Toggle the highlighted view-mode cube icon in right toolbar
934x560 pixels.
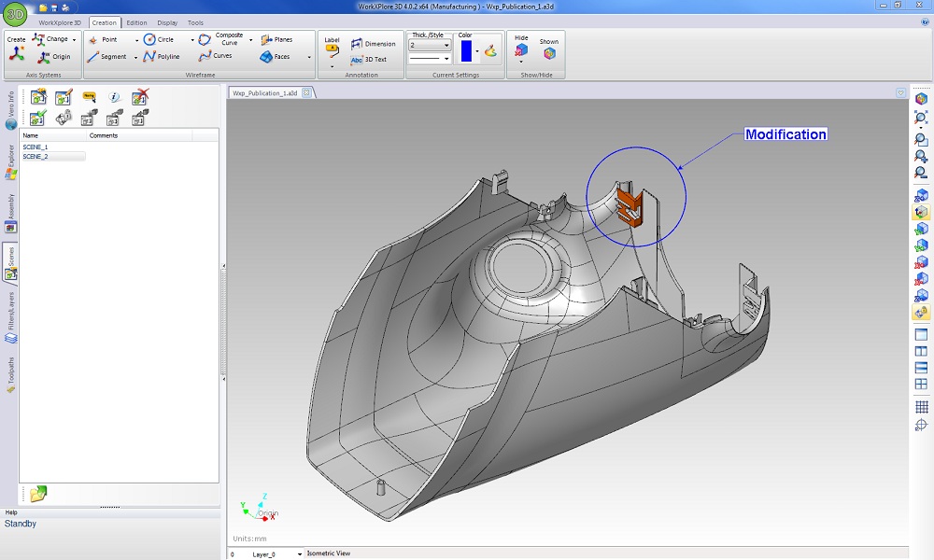point(921,212)
